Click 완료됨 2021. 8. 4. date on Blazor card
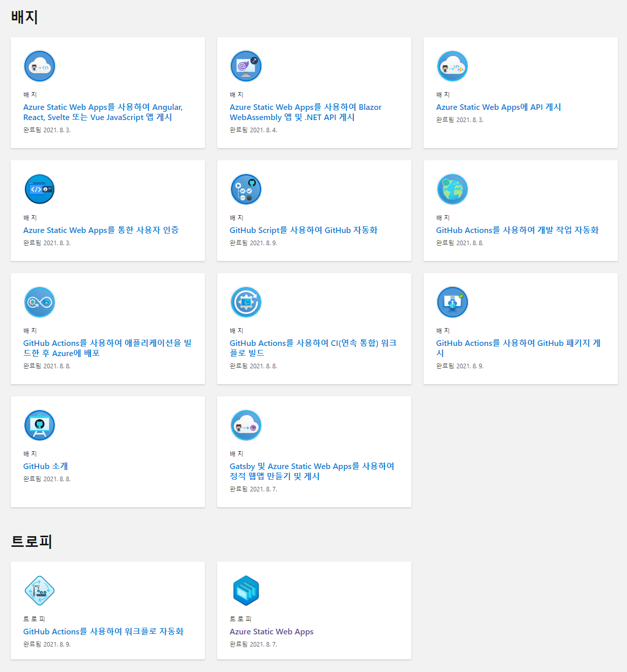 coord(253,130)
